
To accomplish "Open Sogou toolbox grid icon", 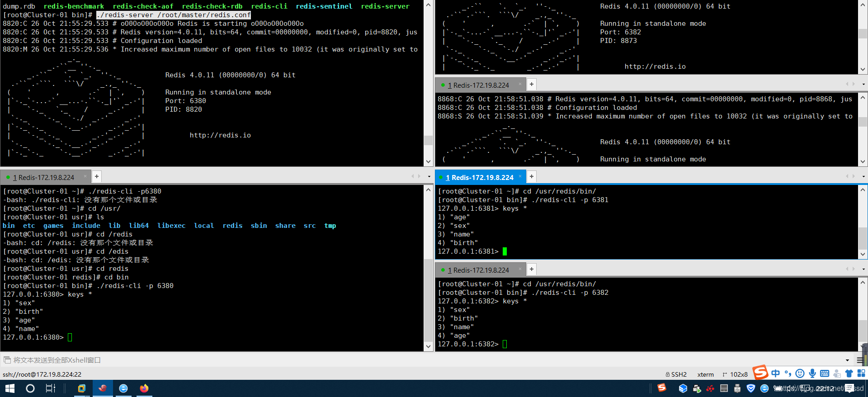I will click(861, 373).
